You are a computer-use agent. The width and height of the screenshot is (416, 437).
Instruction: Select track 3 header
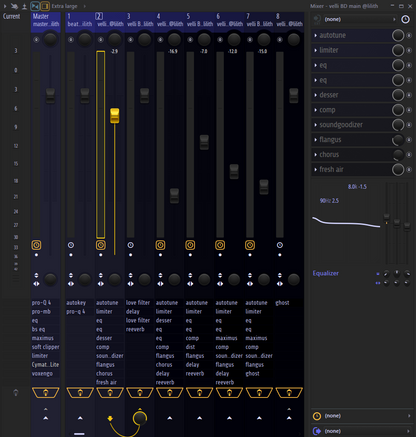pos(140,20)
